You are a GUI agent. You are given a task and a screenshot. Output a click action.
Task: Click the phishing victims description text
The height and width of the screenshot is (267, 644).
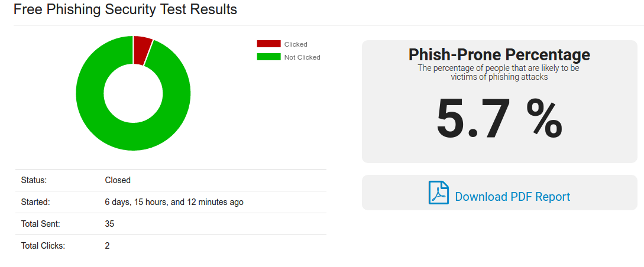(499, 72)
